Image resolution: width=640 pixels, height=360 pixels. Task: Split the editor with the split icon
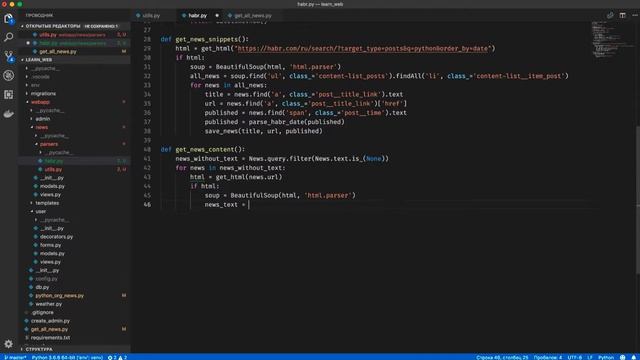click(622, 15)
